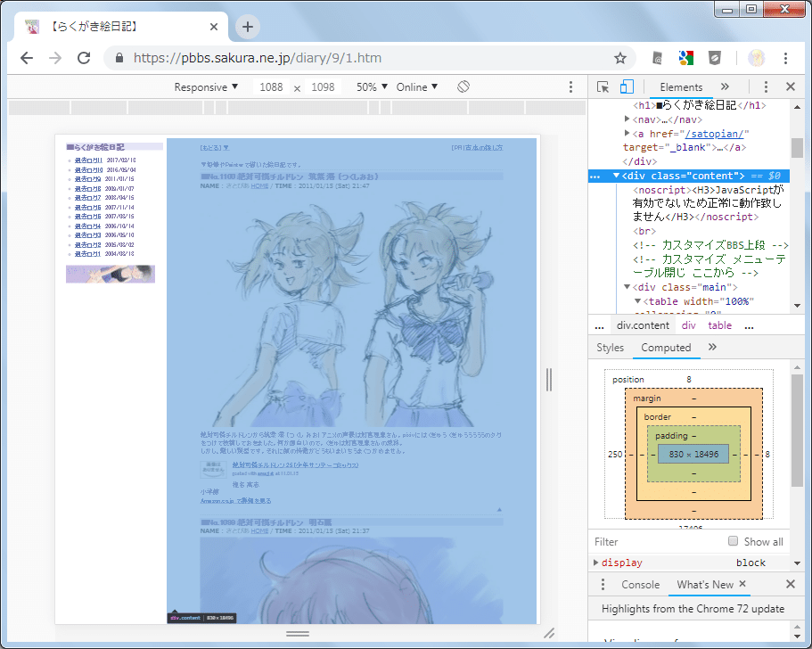Click the HOME link in post 1100
This screenshot has width=812, height=649.
259,185
